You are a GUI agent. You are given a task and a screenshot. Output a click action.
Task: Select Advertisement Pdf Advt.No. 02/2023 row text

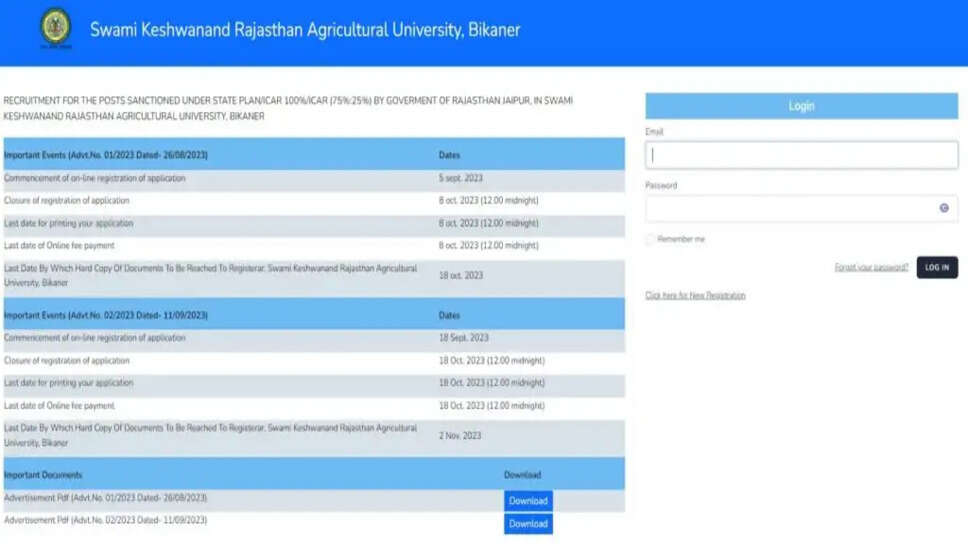(106, 521)
